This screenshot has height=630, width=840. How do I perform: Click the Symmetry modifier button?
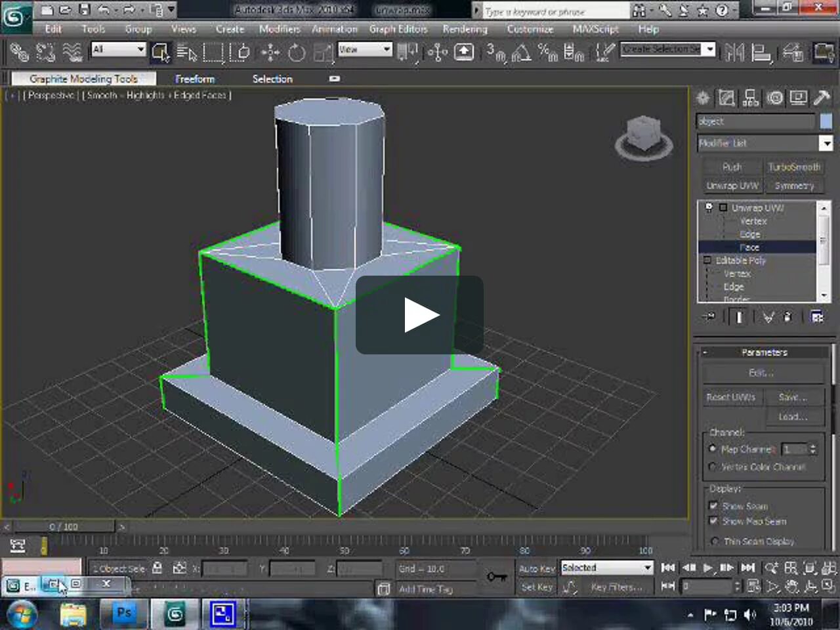pos(794,186)
